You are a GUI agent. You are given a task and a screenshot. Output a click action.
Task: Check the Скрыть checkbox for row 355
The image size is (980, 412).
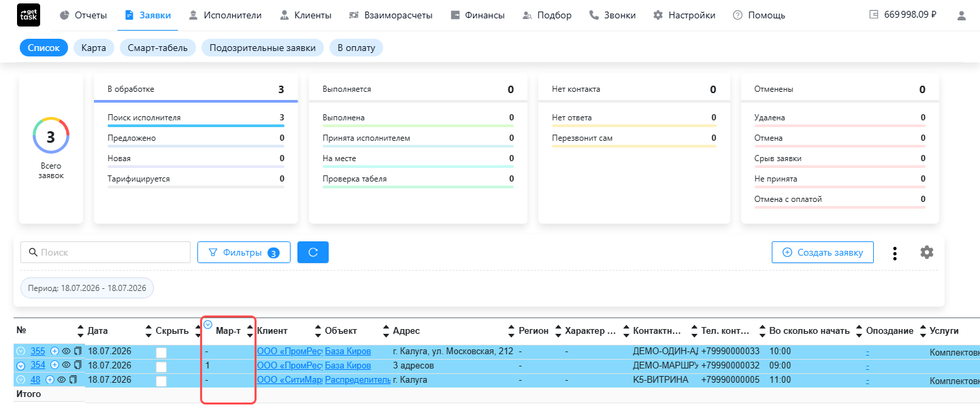click(x=161, y=352)
